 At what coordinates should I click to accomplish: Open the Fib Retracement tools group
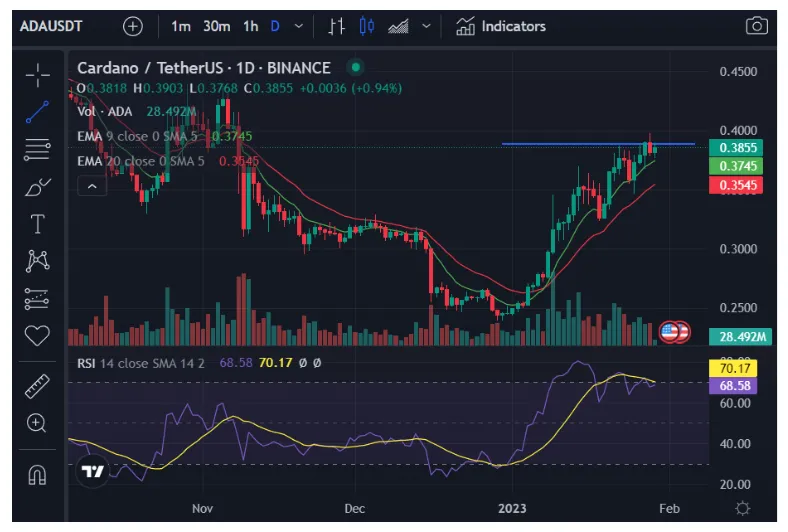38,149
